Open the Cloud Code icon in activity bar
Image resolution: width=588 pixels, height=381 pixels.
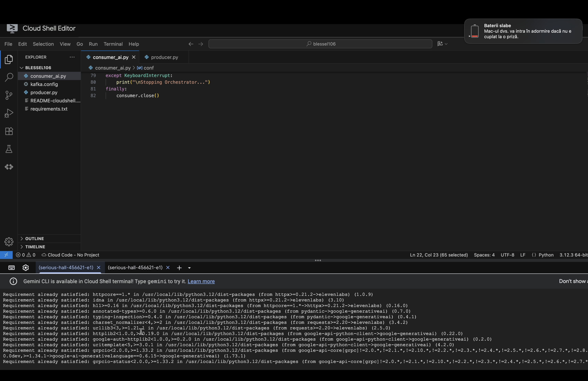[9, 167]
